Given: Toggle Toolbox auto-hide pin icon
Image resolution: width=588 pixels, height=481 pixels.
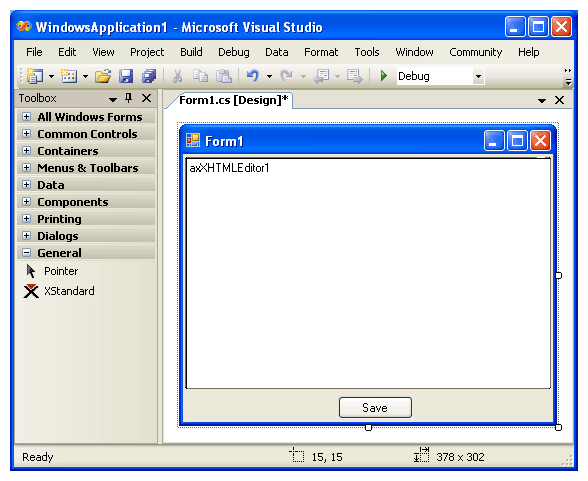Looking at the screenshot, I should coord(129,98).
